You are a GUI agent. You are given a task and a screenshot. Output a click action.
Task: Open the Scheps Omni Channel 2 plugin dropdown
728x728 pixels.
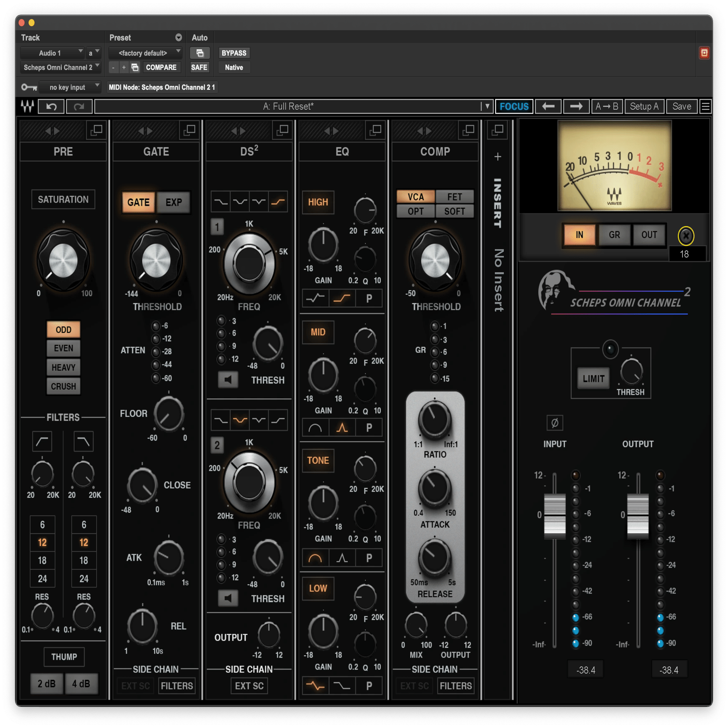(x=60, y=68)
